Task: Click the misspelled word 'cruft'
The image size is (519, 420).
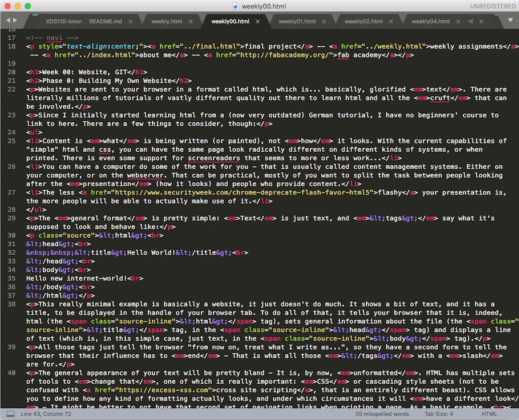Action: point(440,98)
